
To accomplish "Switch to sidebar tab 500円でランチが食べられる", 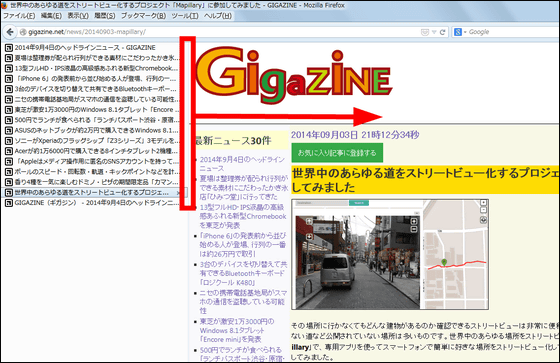I will pyautogui.click(x=92, y=120).
